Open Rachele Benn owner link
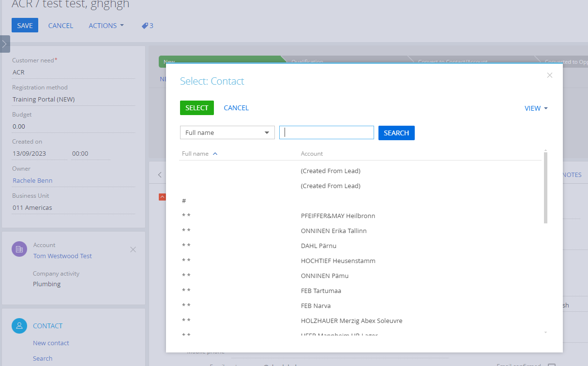The image size is (588, 366). click(32, 180)
